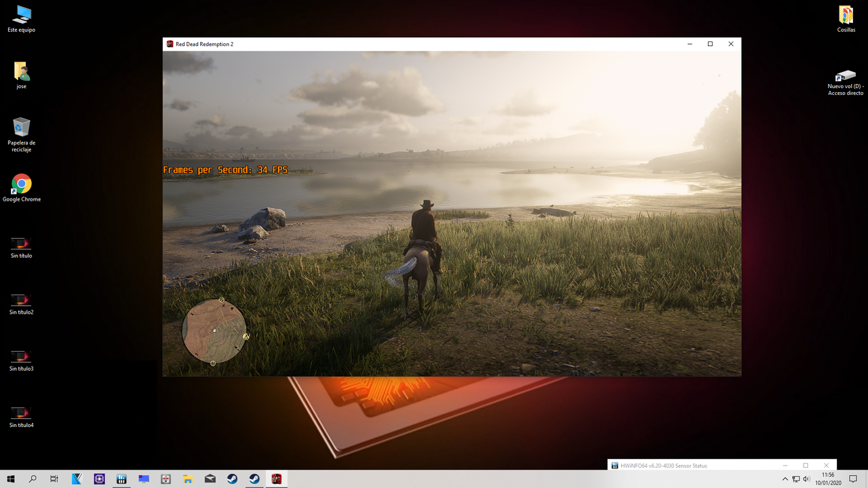This screenshot has height=488, width=868.
Task: Open Papelera de reciclaje on the desktop
Action: pos(21,134)
